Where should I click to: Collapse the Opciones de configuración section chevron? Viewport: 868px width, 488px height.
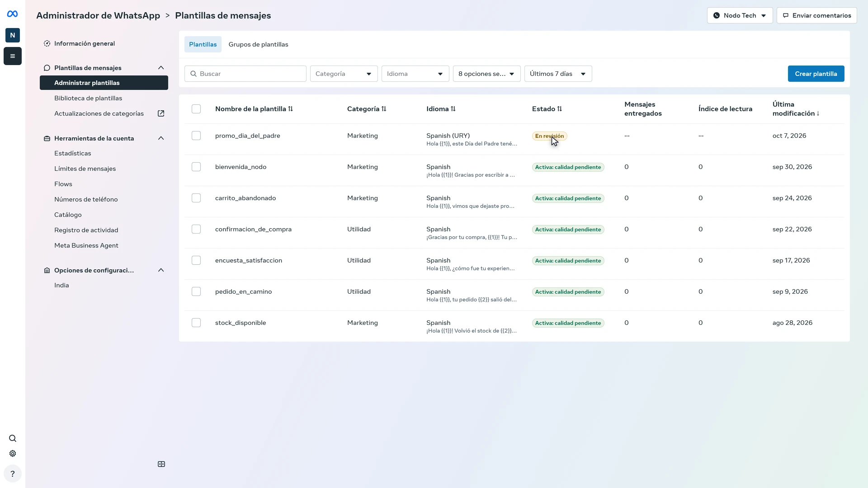[x=161, y=270]
